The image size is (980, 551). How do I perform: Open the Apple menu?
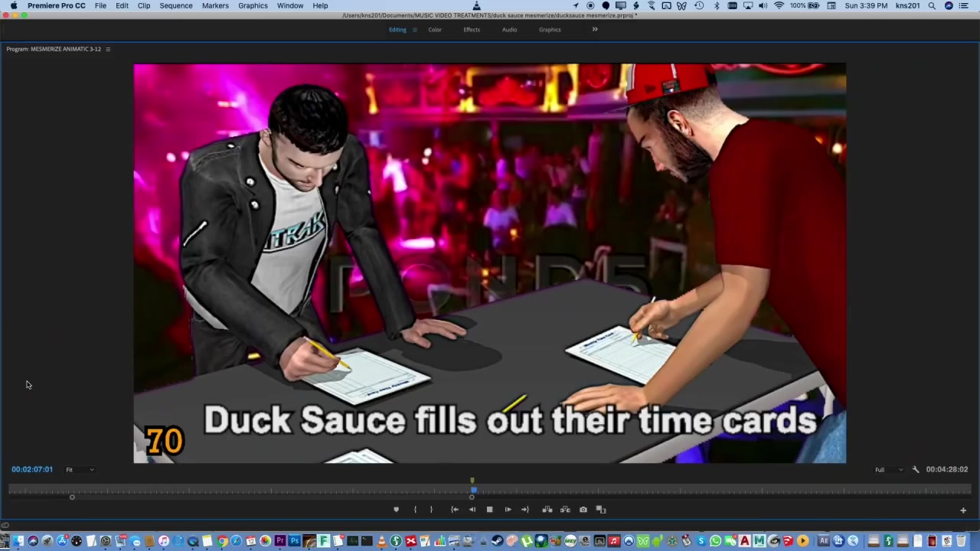[14, 5]
